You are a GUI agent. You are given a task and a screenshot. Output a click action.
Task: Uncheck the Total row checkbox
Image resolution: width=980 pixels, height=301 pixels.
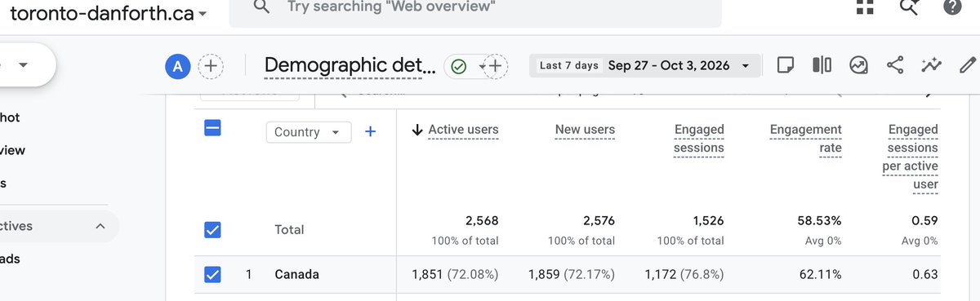(x=212, y=231)
